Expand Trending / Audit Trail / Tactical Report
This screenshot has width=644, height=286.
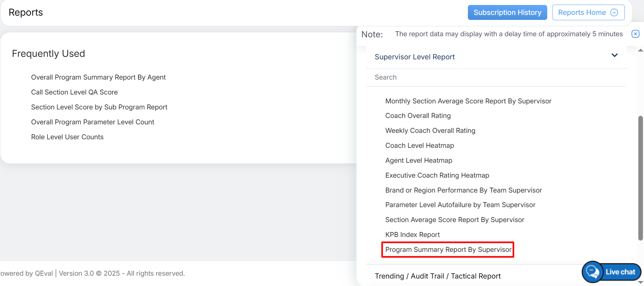coord(437,276)
